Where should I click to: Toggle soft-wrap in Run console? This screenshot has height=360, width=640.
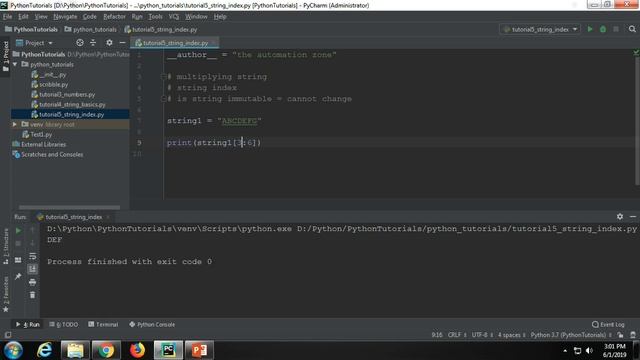coord(33,256)
